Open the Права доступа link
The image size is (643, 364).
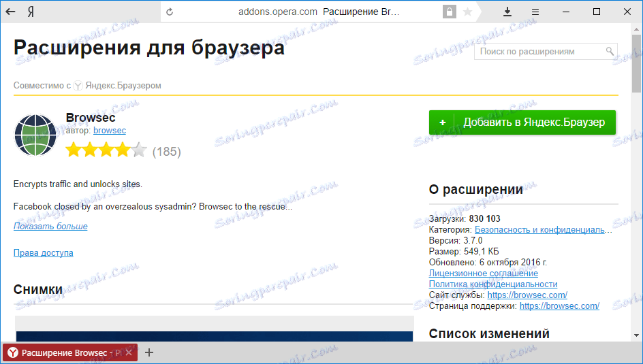pos(44,253)
